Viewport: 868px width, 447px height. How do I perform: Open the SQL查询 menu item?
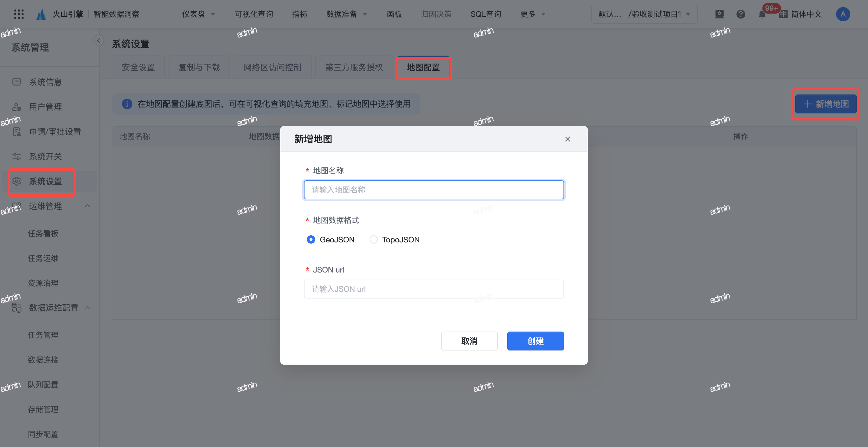(485, 14)
